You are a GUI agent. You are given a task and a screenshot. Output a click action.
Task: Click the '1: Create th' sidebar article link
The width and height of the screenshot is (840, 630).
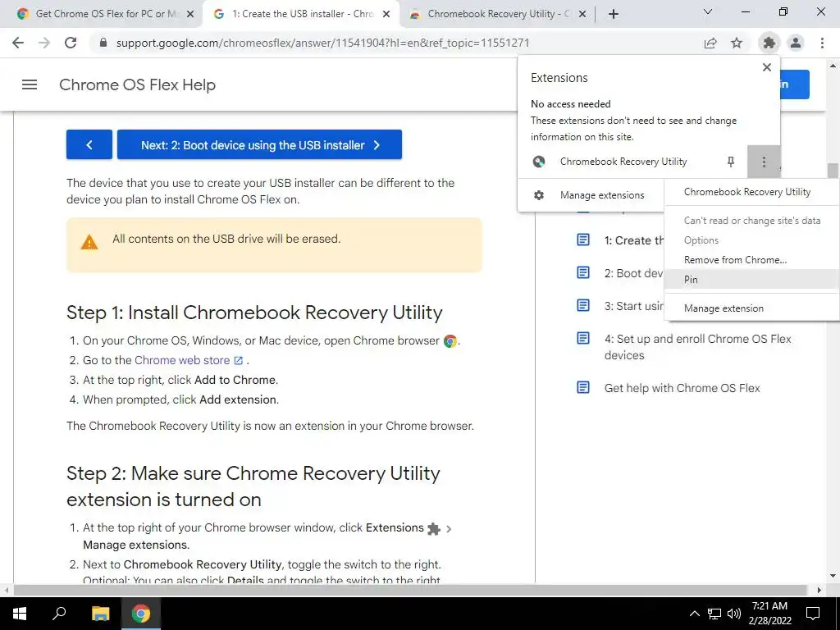coord(634,240)
